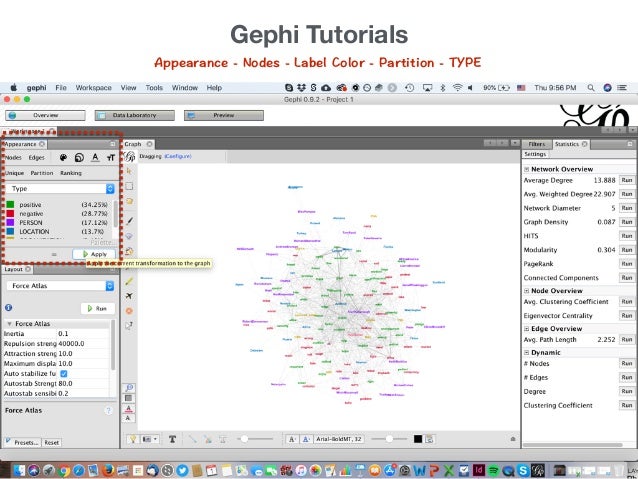
Task: Select the label size icon in Appearance
Action: point(111,157)
